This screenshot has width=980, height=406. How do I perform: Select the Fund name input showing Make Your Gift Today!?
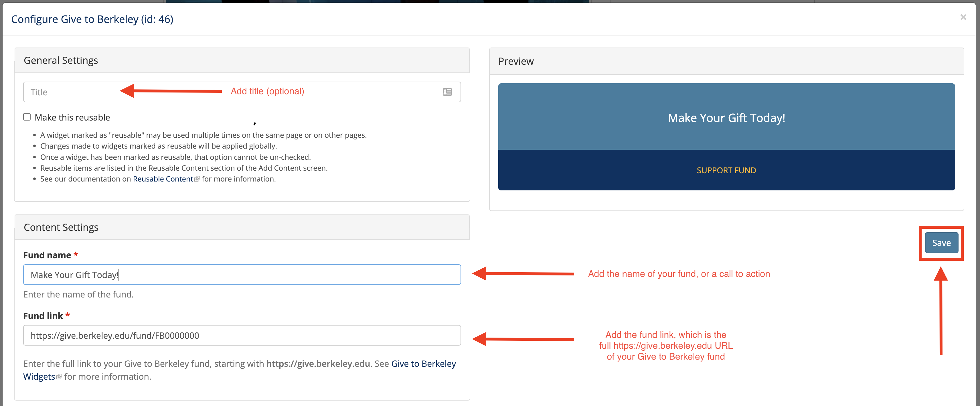(242, 274)
